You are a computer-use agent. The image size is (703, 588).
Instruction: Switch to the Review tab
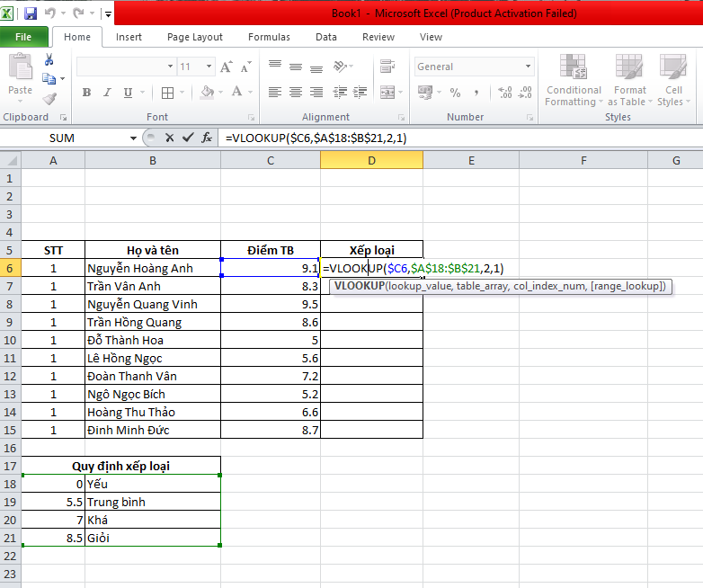(378, 37)
